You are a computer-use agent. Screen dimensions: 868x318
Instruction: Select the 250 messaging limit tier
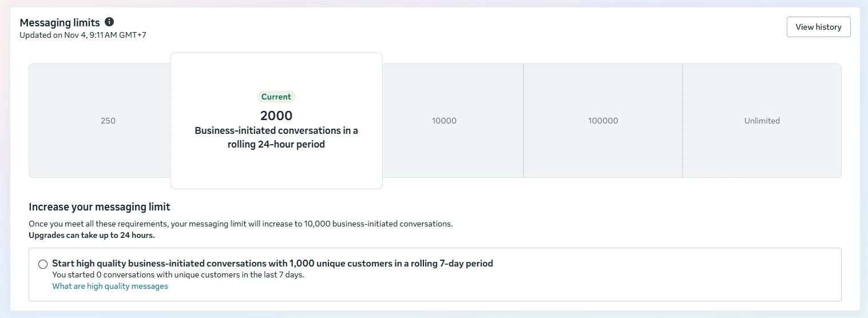click(x=108, y=121)
